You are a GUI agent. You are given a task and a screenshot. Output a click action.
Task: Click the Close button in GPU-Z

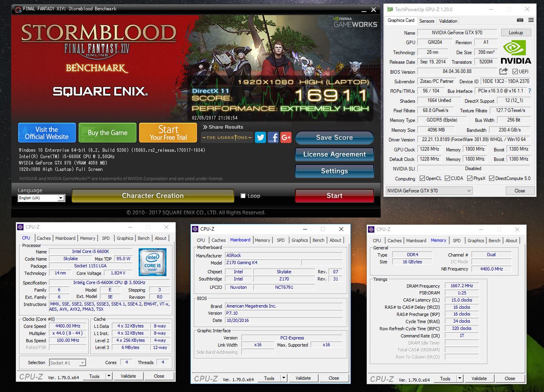click(x=520, y=191)
